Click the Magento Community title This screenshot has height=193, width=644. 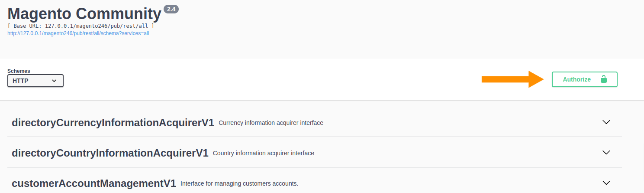click(x=84, y=14)
